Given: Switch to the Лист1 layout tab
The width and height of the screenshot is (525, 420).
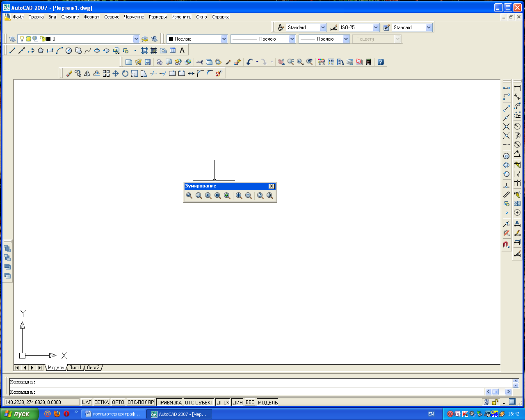Looking at the screenshot, I should tap(75, 367).
